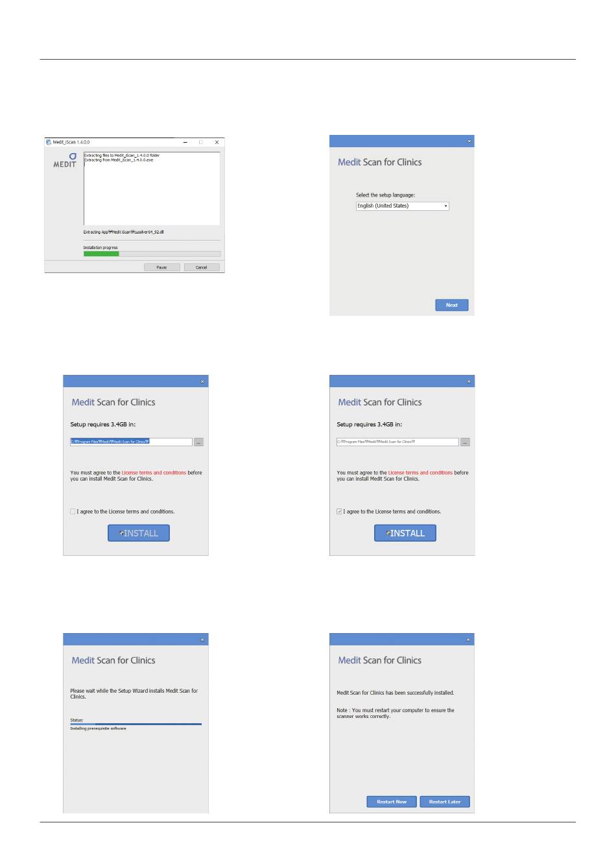Maximize the Medit_iScan 1.4.0.0 window
Viewport: 616px width, 862px height.
pos(201,142)
